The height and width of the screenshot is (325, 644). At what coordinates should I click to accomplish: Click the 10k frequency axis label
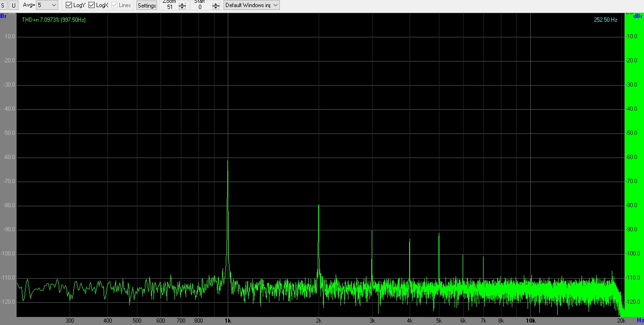(x=530, y=321)
